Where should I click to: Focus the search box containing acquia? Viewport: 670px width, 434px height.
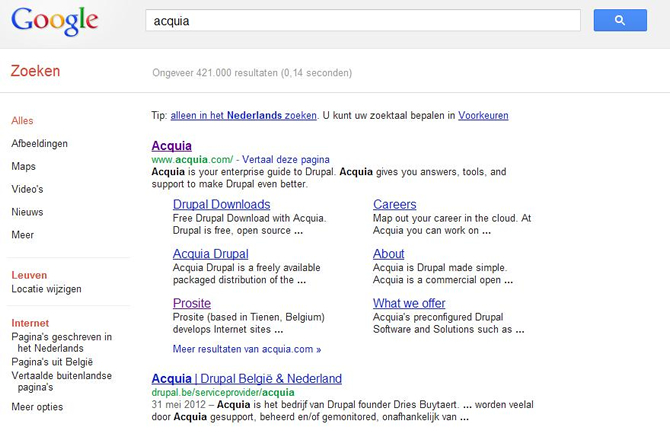[363, 21]
